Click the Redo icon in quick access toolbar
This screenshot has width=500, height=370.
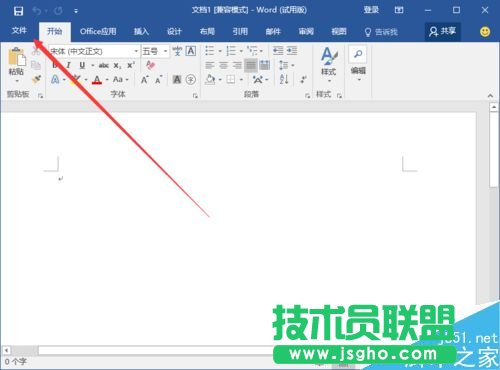tap(58, 11)
